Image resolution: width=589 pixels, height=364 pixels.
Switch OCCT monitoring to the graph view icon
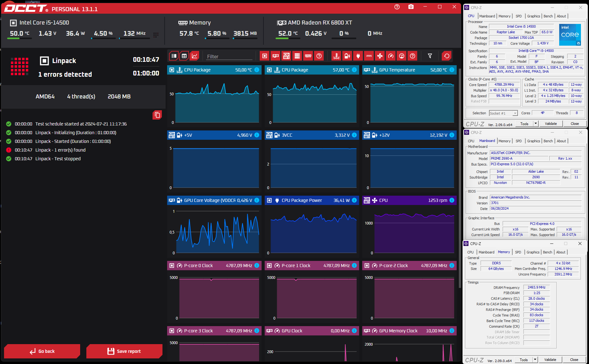click(194, 56)
